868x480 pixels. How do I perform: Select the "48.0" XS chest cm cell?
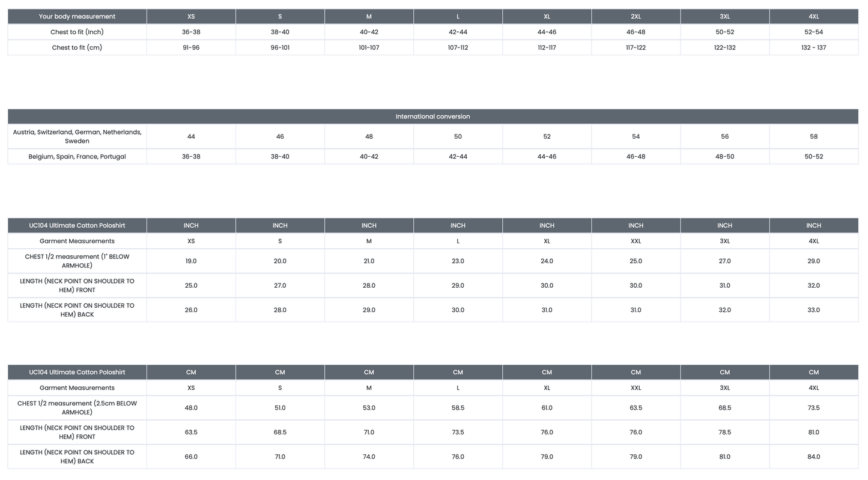[x=191, y=408]
